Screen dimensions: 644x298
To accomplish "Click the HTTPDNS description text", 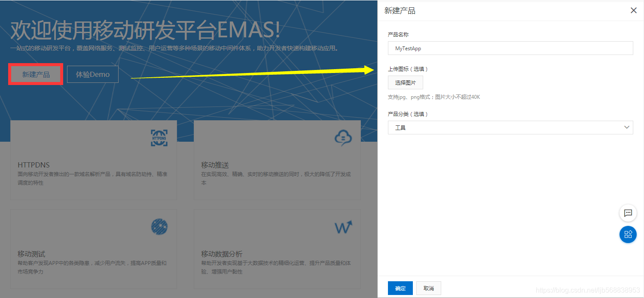I will coord(92,178).
